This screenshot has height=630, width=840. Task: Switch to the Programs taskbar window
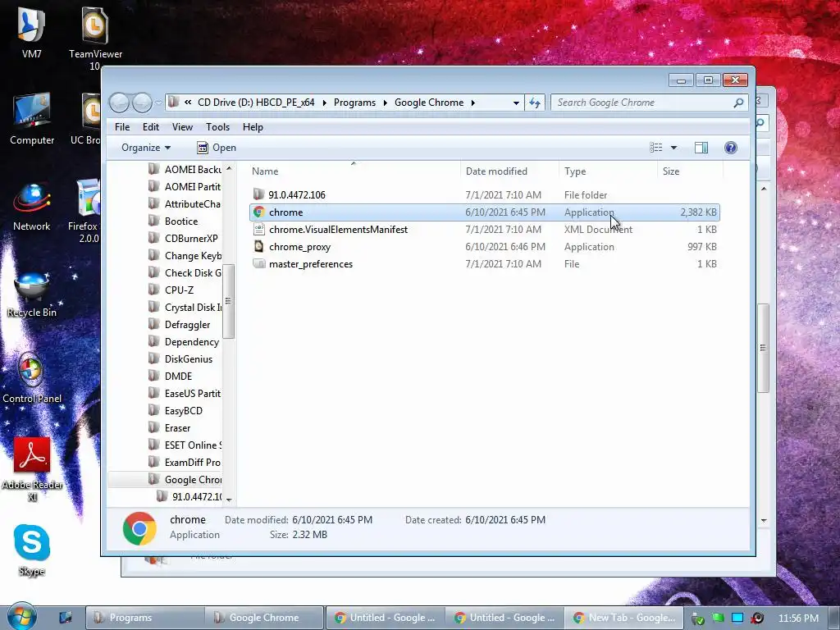tap(144, 618)
